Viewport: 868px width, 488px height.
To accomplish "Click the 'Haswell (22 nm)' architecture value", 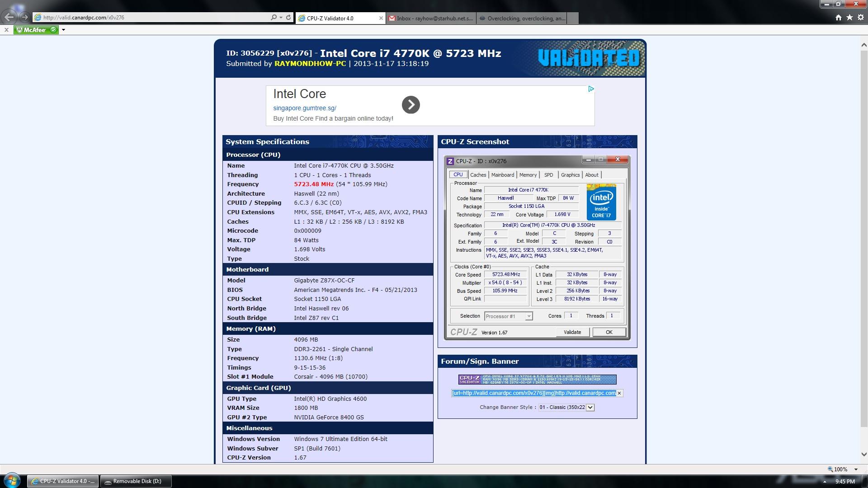I will tap(316, 194).
